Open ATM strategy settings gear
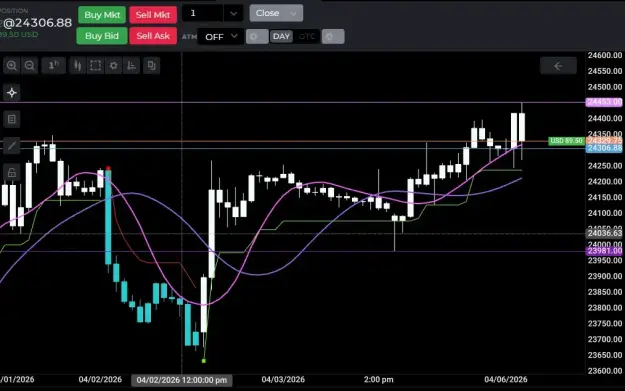Viewport: 625px width, 391px height. click(x=257, y=37)
